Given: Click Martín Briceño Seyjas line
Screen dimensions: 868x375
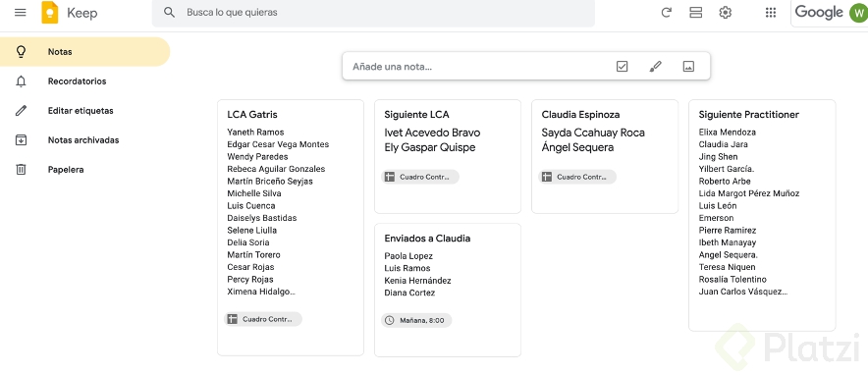Looking at the screenshot, I should 270,181.
